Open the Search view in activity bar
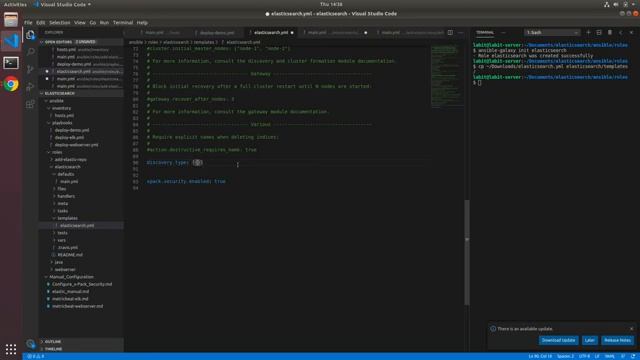The height and width of the screenshot is (360, 640). (31, 52)
